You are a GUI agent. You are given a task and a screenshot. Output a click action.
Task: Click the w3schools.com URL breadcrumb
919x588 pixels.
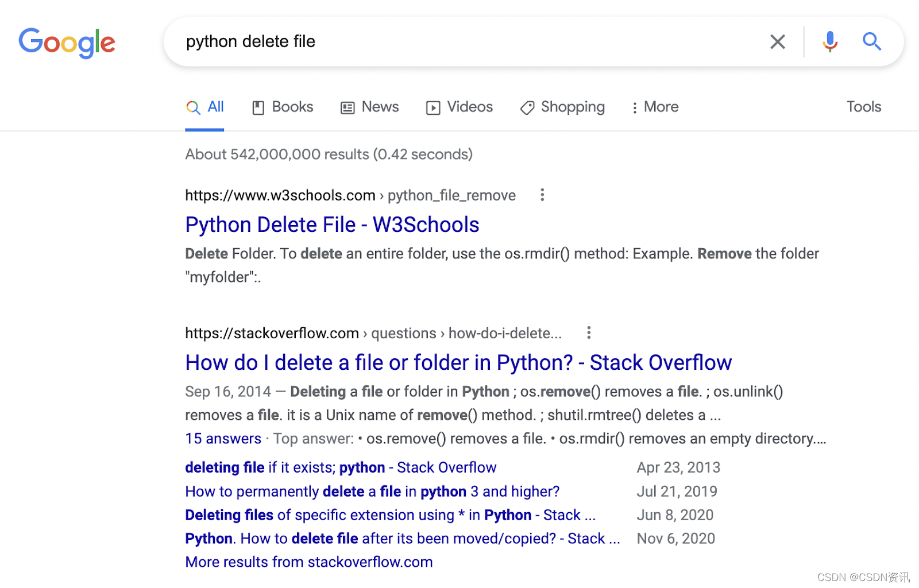[x=350, y=196]
